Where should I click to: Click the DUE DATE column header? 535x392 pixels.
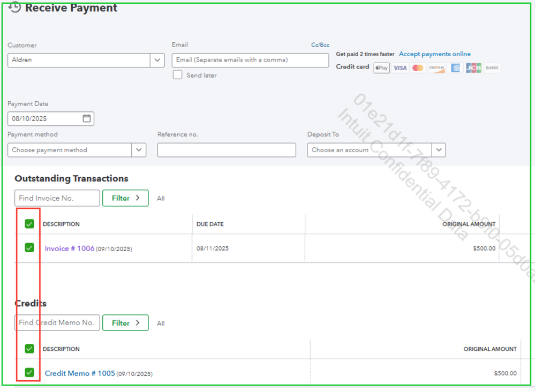(x=210, y=224)
